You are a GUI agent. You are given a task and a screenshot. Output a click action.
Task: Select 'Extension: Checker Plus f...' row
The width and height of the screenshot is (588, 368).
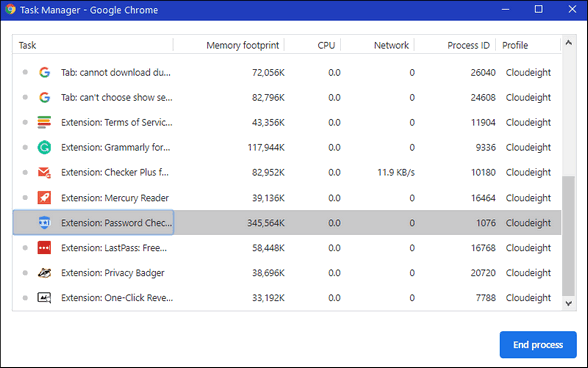287,173
